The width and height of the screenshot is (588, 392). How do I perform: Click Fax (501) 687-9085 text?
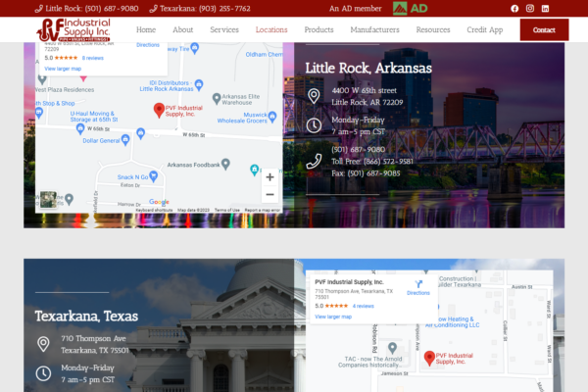(366, 173)
